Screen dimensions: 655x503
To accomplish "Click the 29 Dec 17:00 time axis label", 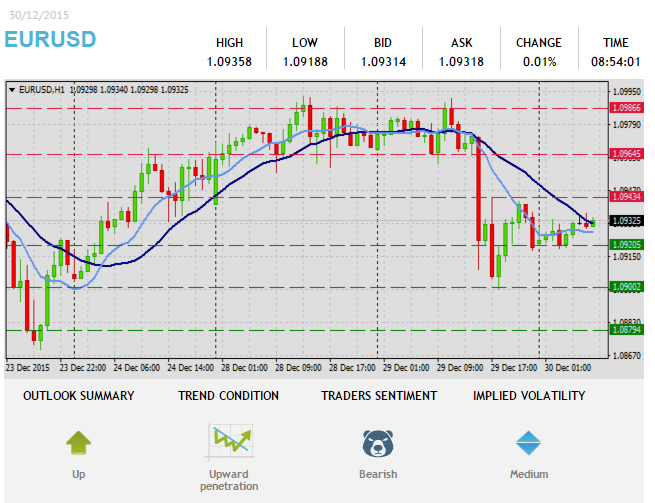I will point(514,368).
